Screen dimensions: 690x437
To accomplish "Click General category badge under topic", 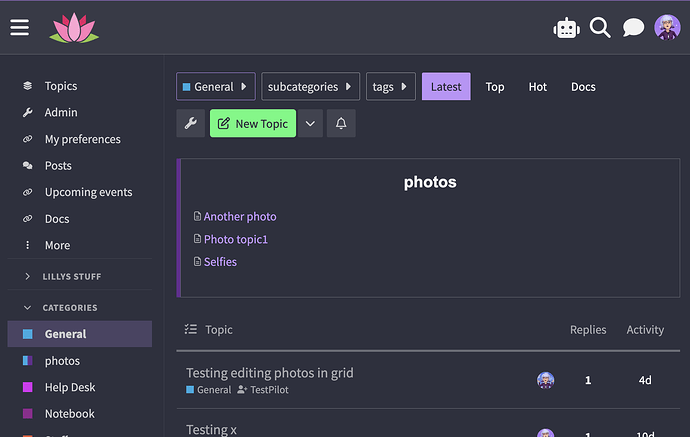I will pos(209,389).
